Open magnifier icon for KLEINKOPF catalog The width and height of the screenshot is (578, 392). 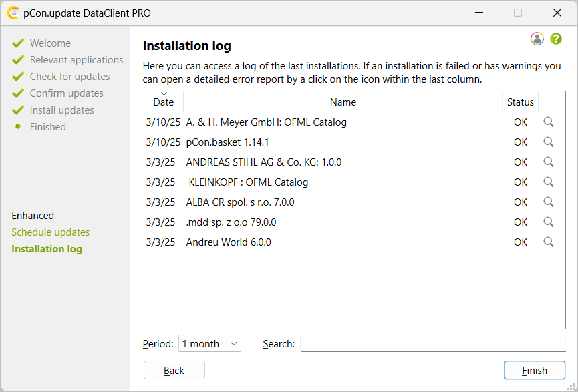[549, 182]
